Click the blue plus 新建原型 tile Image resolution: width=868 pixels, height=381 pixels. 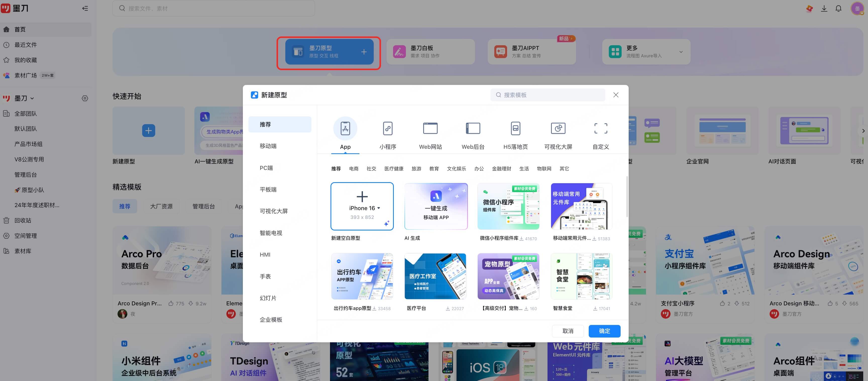tap(149, 130)
